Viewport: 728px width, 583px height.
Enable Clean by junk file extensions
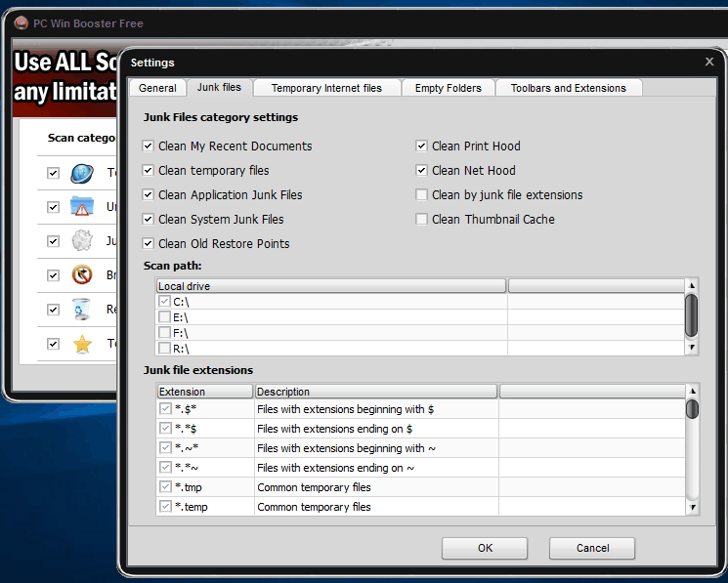coord(421,194)
